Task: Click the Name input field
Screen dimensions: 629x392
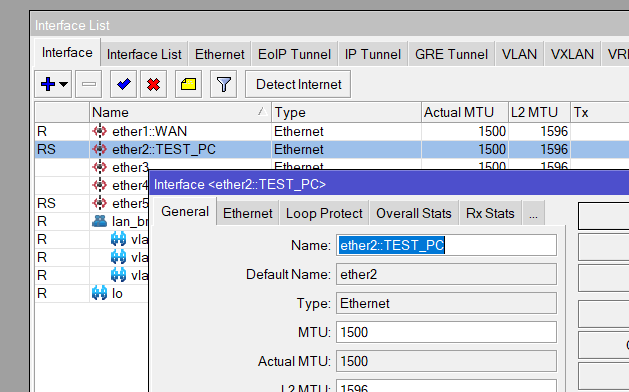Action: 446,245
